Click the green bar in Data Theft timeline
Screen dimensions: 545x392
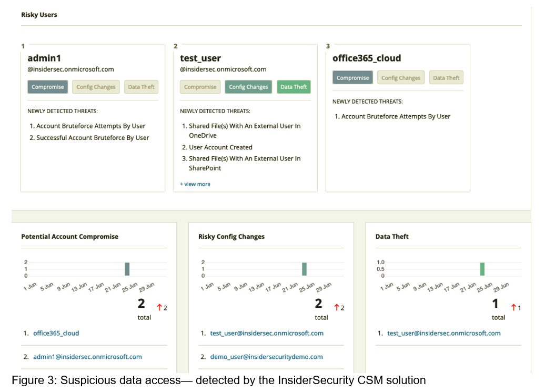tap(481, 268)
